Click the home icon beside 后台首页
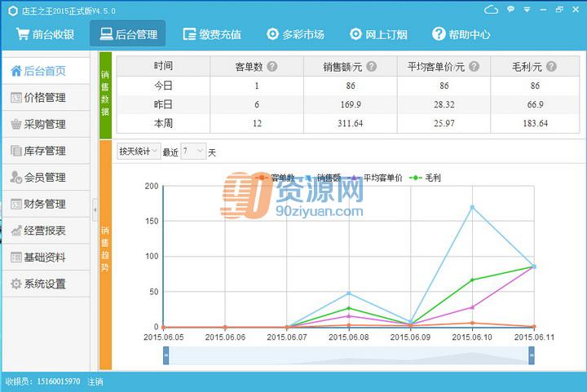 tap(16, 70)
